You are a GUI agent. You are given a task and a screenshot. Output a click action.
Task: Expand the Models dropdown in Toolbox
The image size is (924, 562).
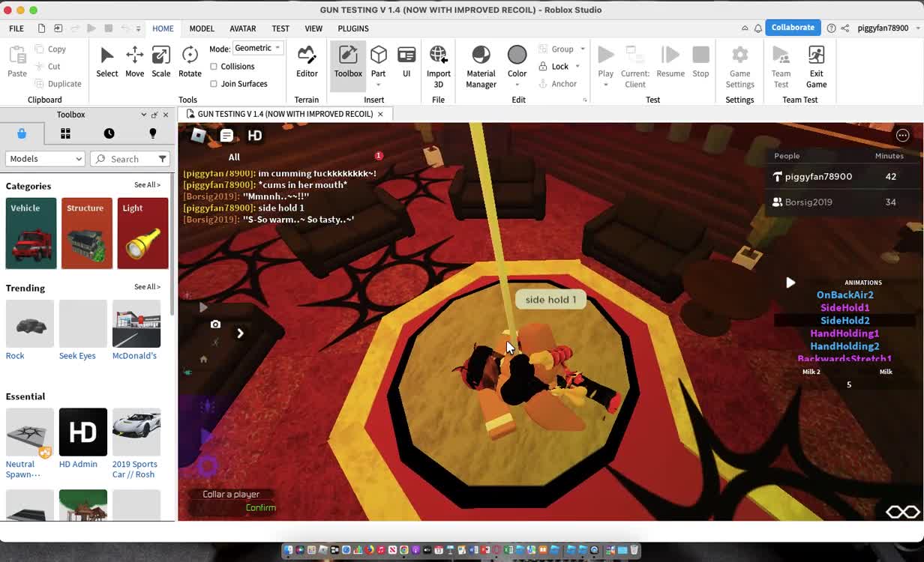(46, 159)
